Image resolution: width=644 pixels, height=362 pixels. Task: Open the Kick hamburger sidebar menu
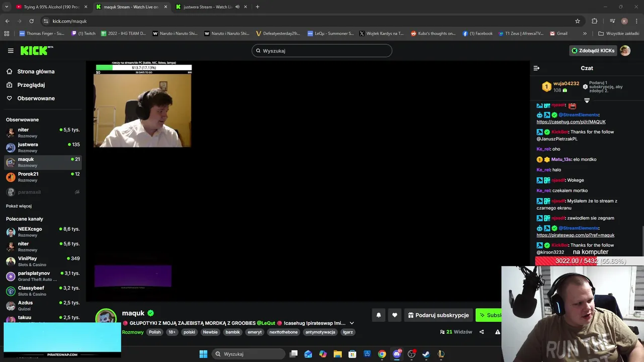click(11, 51)
